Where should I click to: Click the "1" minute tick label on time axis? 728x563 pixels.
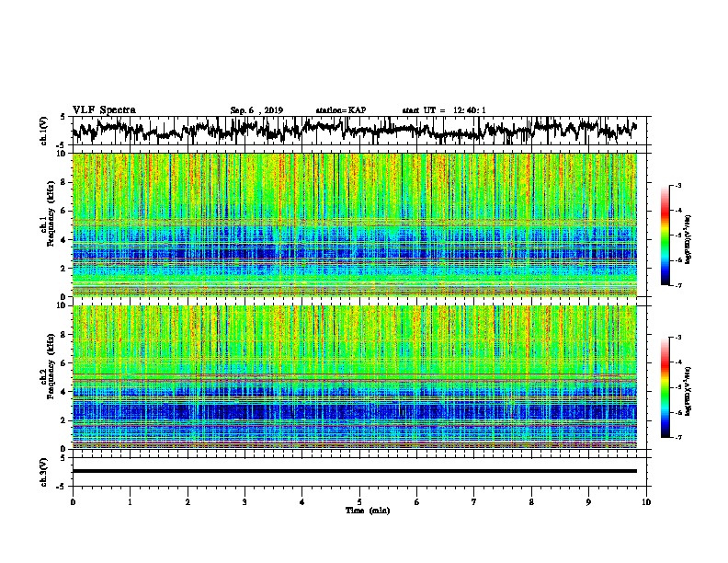(x=130, y=501)
